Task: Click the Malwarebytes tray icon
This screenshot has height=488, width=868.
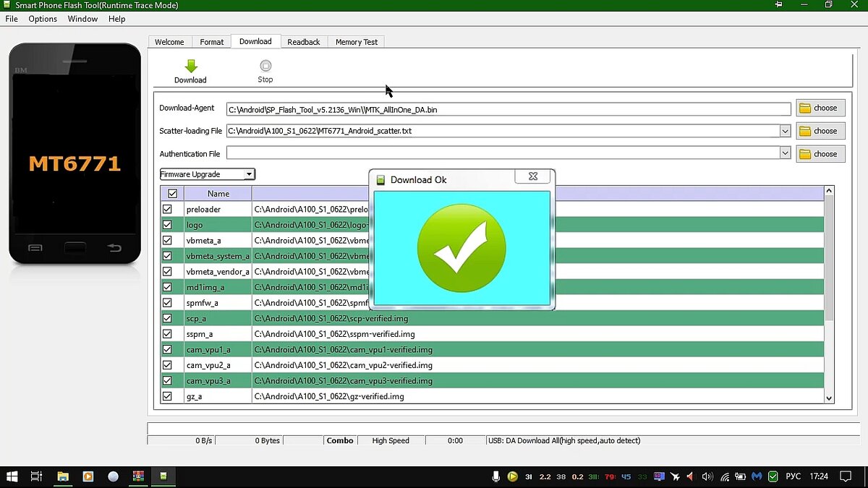Action: (x=757, y=476)
